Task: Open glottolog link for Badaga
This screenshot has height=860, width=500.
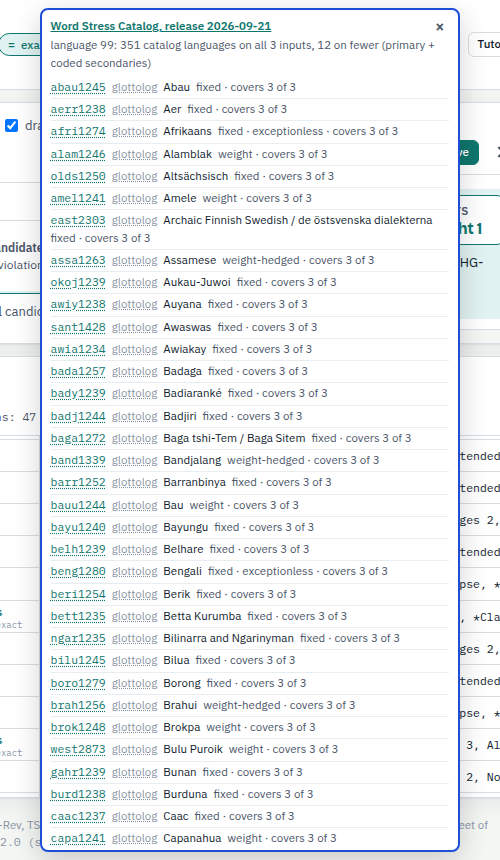Action: [135, 371]
